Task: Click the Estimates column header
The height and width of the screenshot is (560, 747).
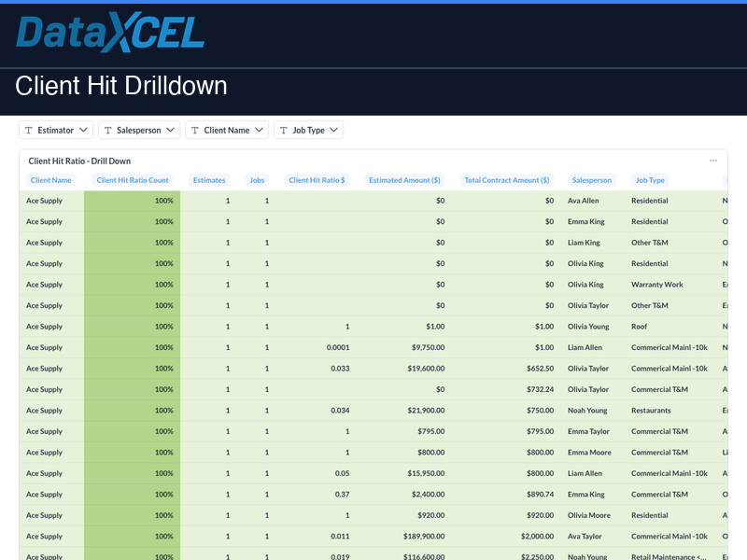Action: click(x=208, y=180)
